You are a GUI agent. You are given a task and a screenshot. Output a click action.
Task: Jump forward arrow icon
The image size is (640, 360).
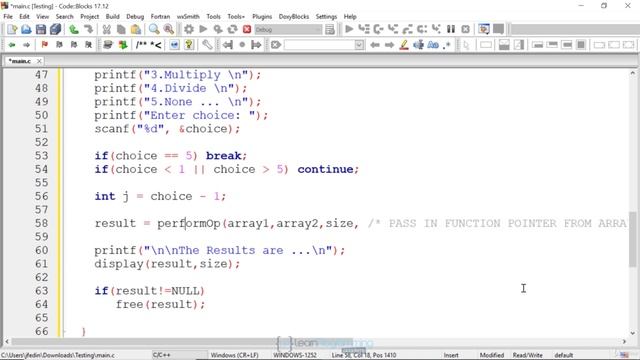pyautogui.click(x=26, y=45)
